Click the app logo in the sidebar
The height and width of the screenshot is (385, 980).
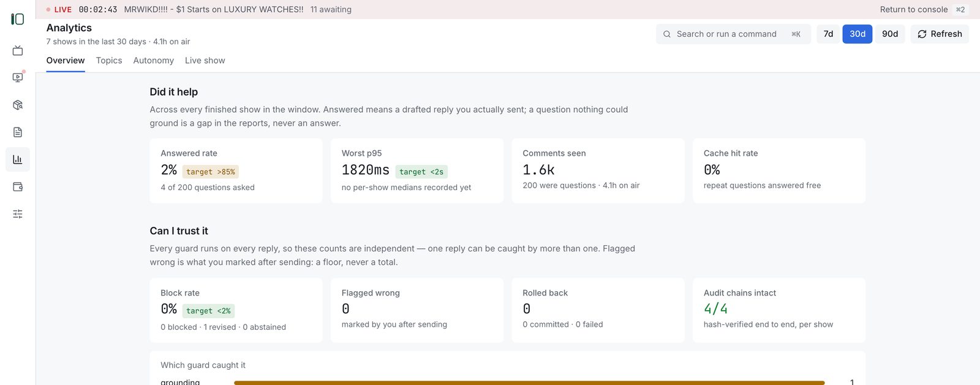click(18, 20)
